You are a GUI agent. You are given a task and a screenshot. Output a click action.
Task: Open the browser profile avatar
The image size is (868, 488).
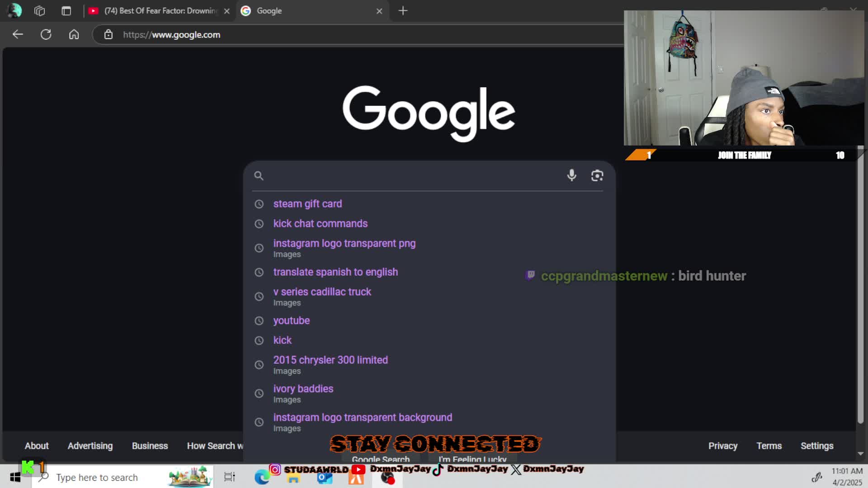pos(14,10)
